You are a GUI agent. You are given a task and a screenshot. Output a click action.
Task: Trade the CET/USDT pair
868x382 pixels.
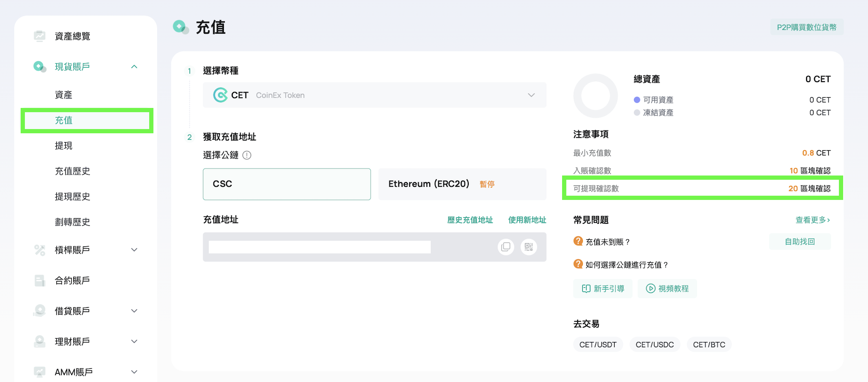[x=598, y=344]
